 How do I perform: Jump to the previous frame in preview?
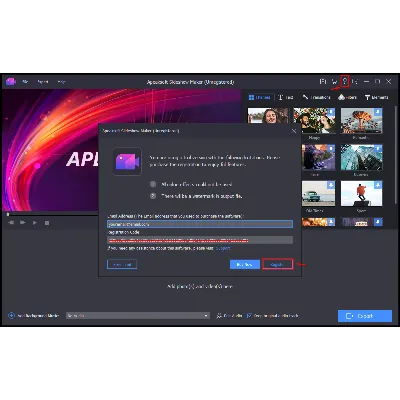point(11,223)
